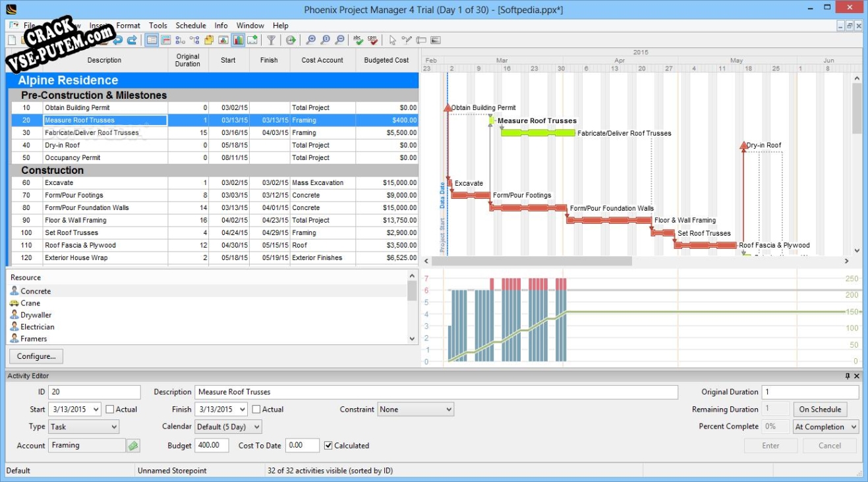Click the clock schedule toolbar icon

pos(291,40)
